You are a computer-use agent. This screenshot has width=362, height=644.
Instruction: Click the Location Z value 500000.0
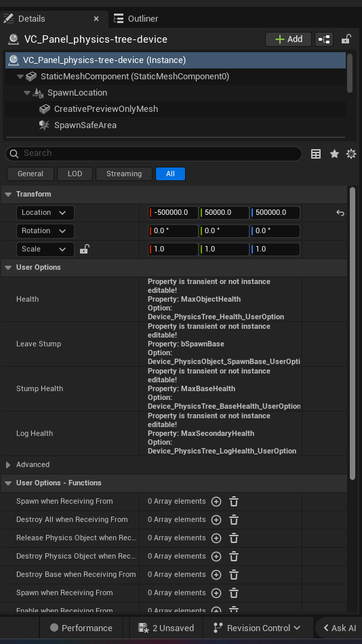(275, 213)
